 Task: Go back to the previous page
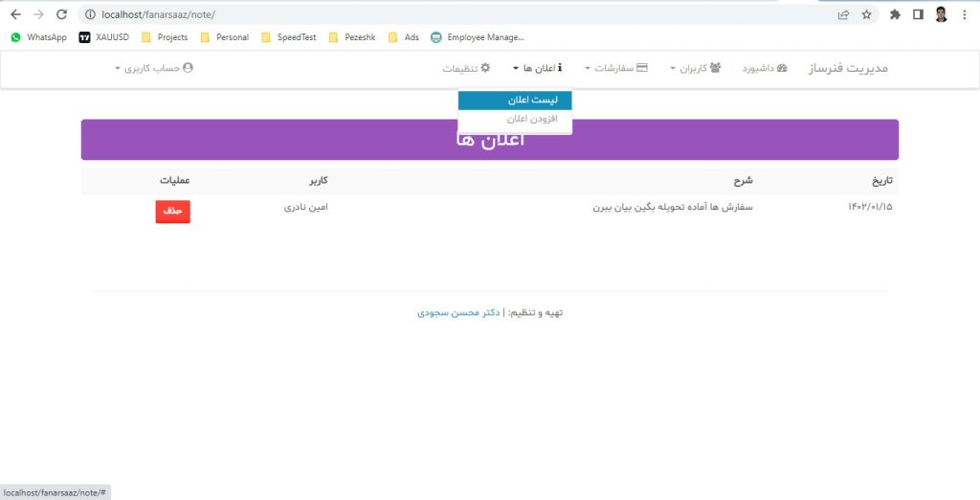tap(15, 14)
